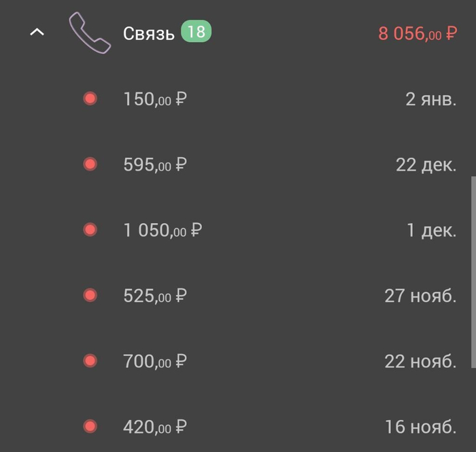The image size is (476, 452).
Task: Click red dot beside 420,00 ₽ expense
Action: (90, 427)
